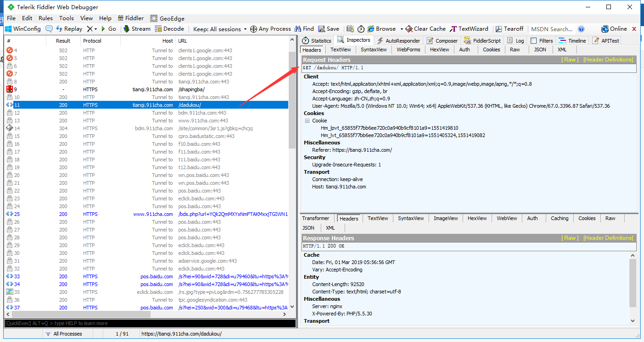The height and width of the screenshot is (342, 644).
Task: Open the Keep: All sessions dropdown
Action: click(219, 28)
